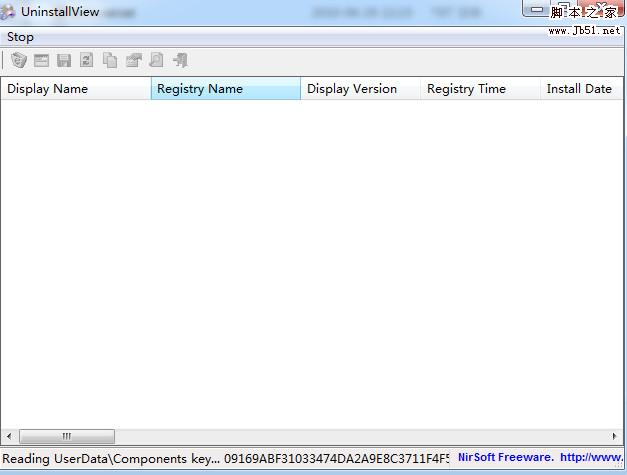Click the Refresh toolbar icon
The width and height of the screenshot is (627, 475).
[86, 60]
